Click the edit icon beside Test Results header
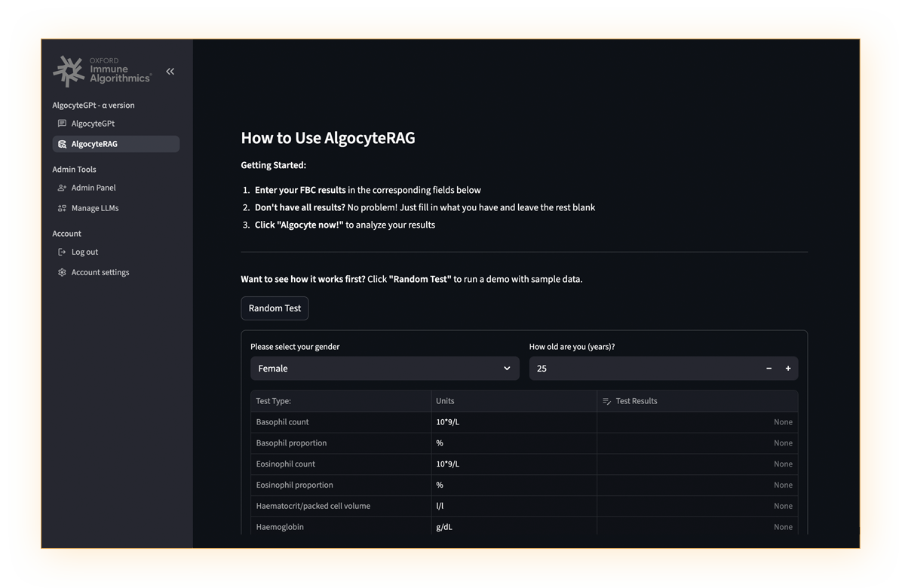The height and width of the screenshot is (588, 899). [x=606, y=401]
